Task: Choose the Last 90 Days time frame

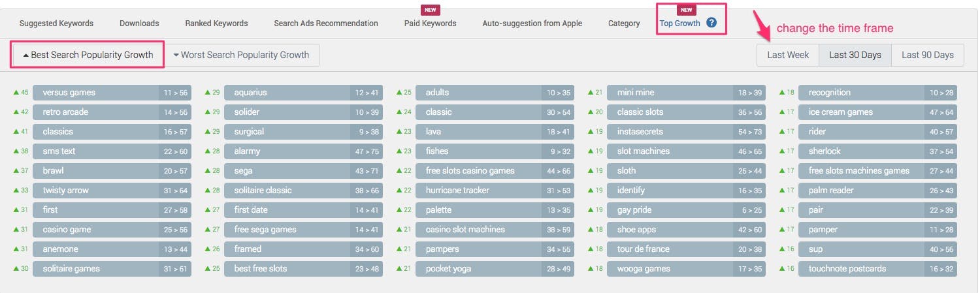Action: [928, 55]
